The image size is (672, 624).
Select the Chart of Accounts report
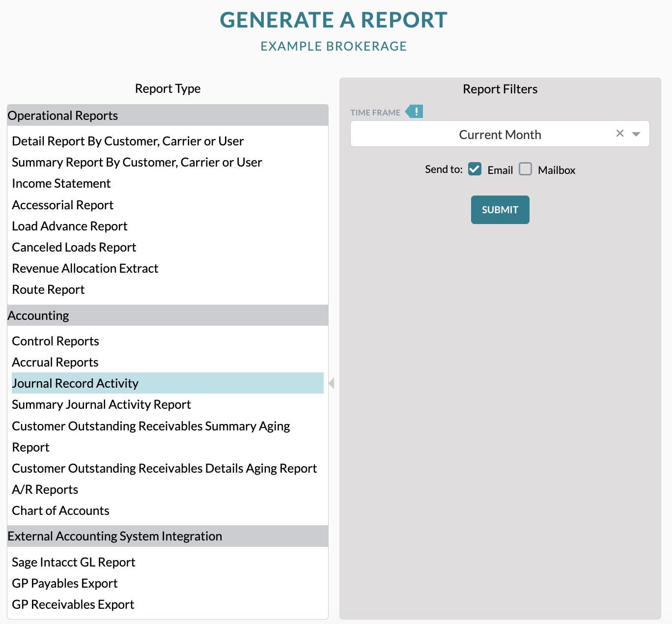[x=60, y=511]
